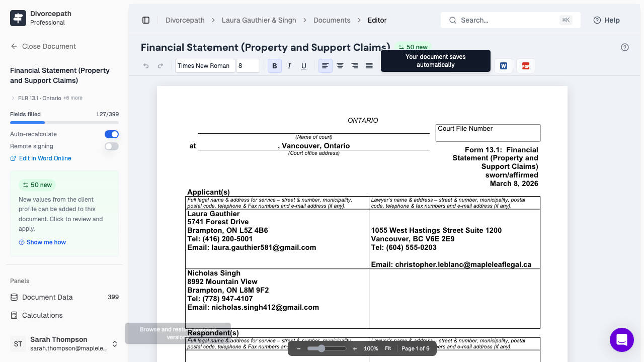Click 1055 West Hastings Street address line
Viewport: 644px width, 362px height.
coord(436,230)
